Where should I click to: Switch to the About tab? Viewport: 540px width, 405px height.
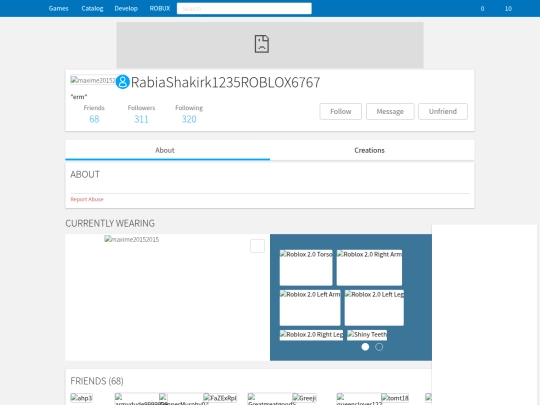coord(168,150)
